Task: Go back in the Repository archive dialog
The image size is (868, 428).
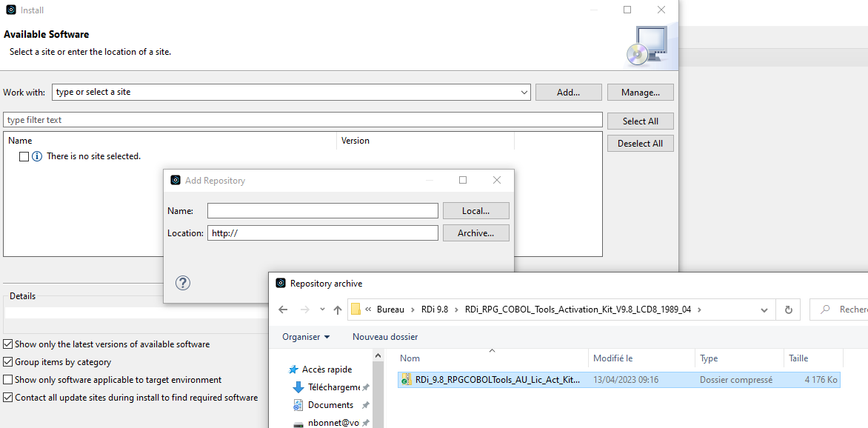Action: click(283, 310)
